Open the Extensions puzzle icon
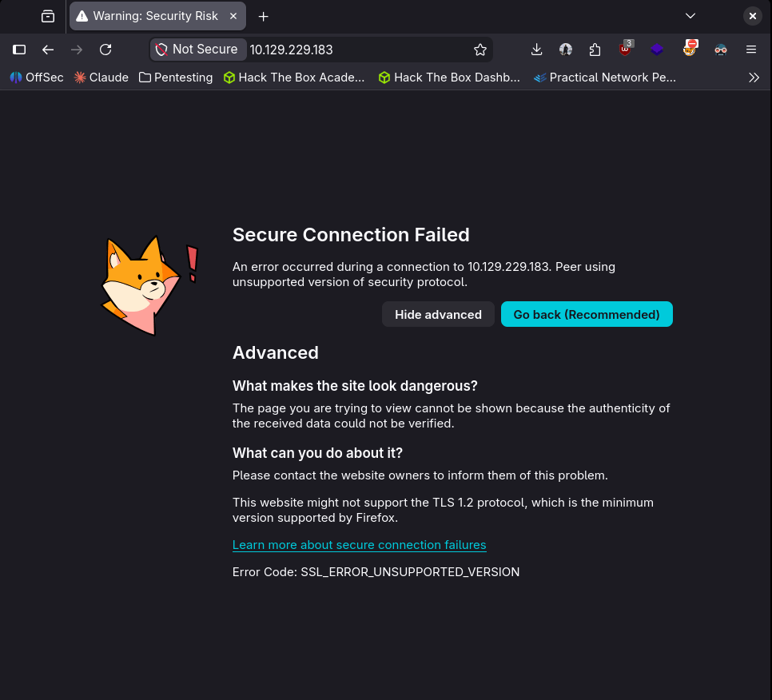This screenshot has height=700, width=772. 595,50
